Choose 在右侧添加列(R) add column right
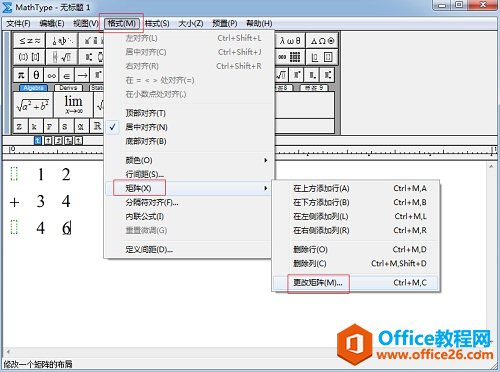This screenshot has height=372, width=500. 356,230
